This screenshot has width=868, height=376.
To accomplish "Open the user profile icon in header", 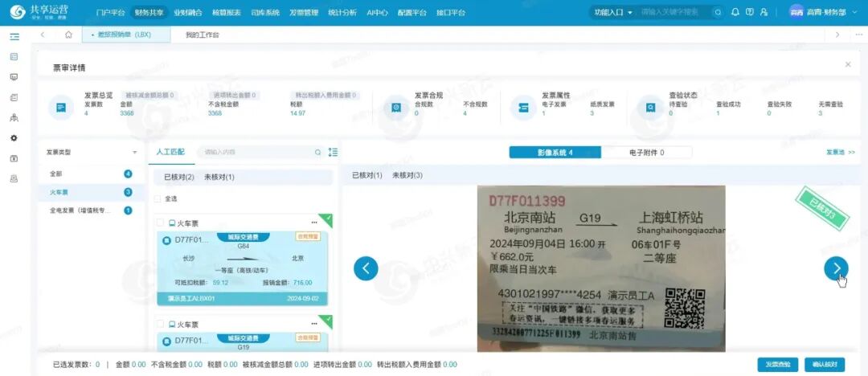I will click(763, 12).
